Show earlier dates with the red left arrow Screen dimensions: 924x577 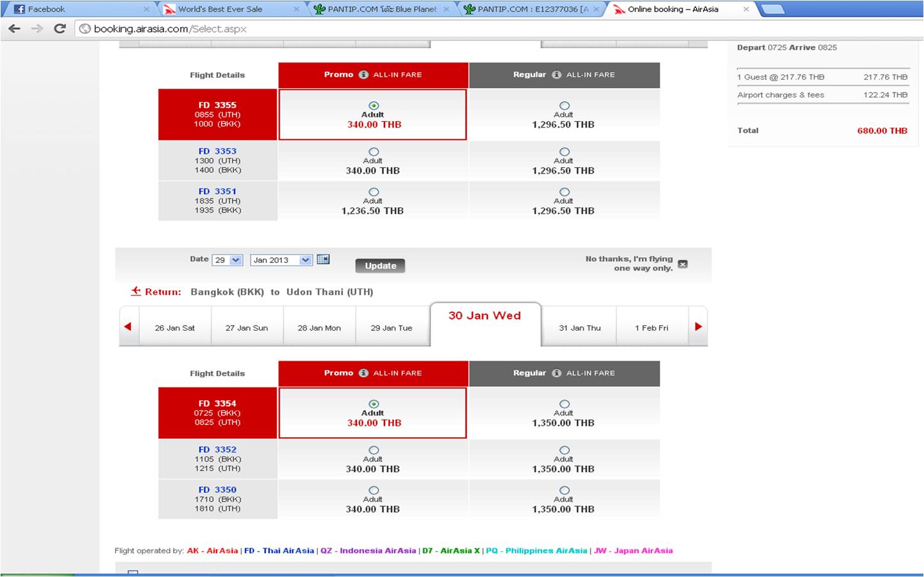pyautogui.click(x=128, y=326)
